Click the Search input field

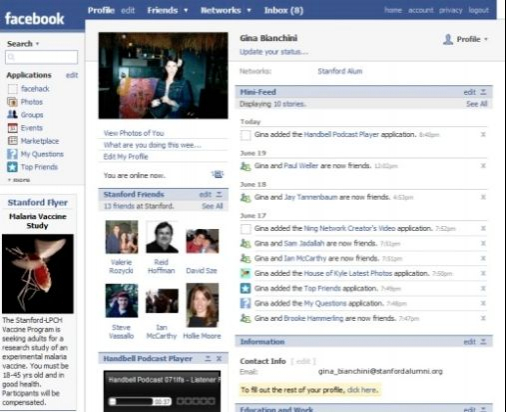[42, 57]
